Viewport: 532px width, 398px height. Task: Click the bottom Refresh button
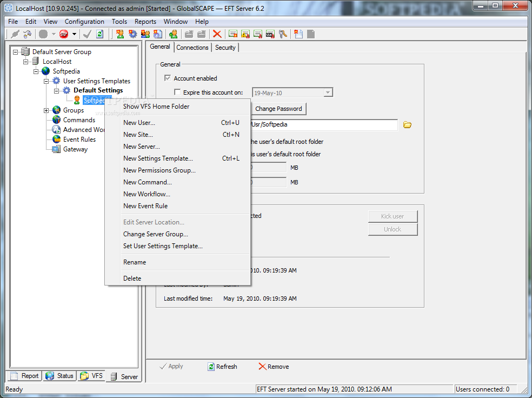click(222, 367)
